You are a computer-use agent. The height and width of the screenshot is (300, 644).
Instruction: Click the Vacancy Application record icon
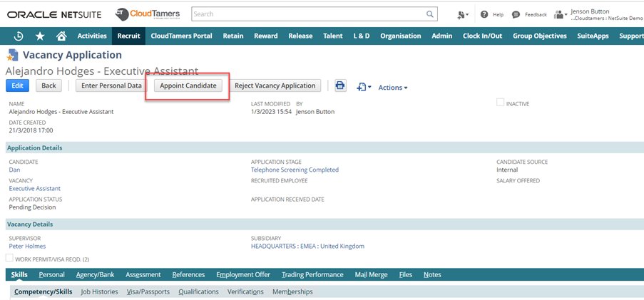(x=13, y=55)
